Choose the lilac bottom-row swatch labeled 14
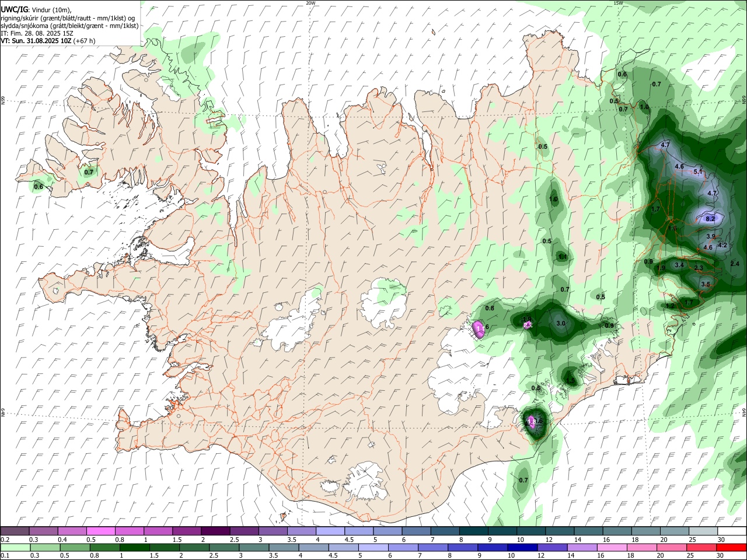Image resolution: width=747 pixels, height=560 pixels. (x=582, y=547)
